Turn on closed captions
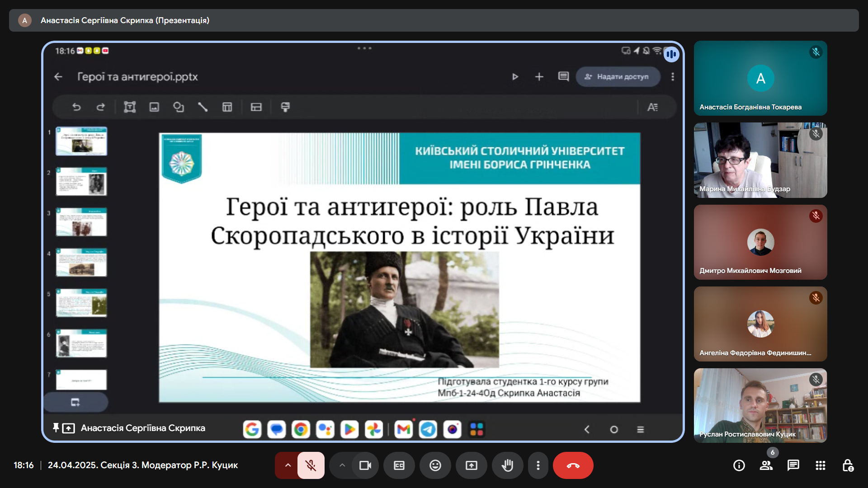 399,465
